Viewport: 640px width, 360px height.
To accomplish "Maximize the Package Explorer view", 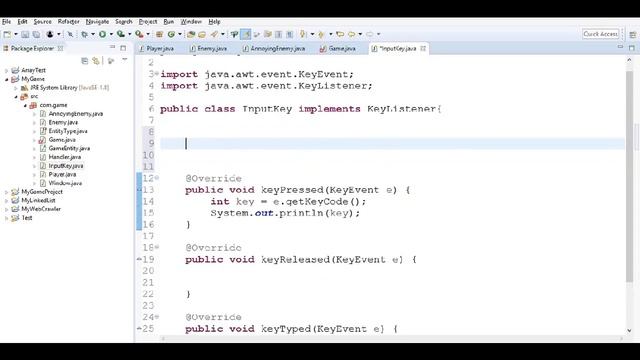I will click(x=123, y=48).
